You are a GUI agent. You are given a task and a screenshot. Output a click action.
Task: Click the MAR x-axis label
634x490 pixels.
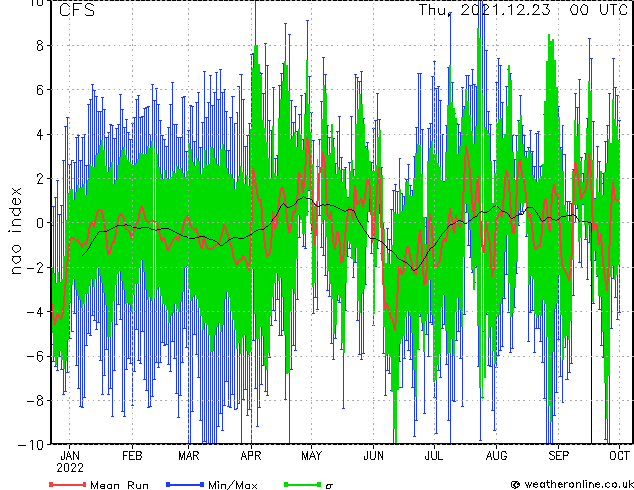point(189,456)
